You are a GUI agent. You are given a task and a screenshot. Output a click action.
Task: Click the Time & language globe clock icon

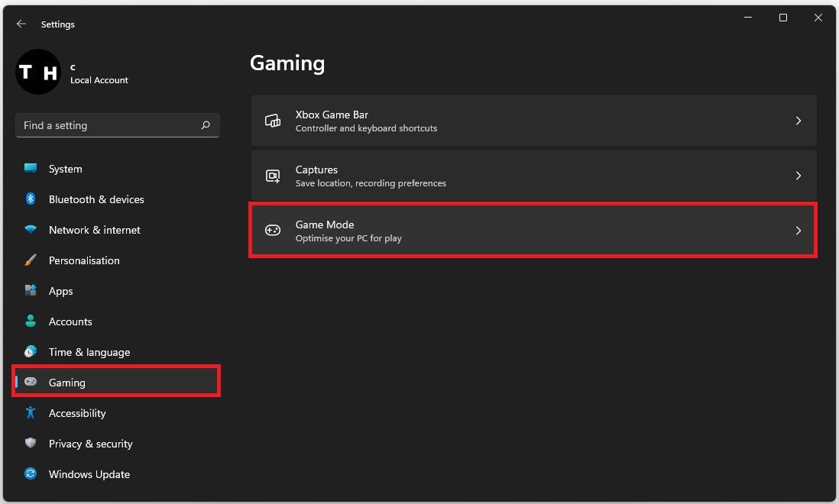31,351
